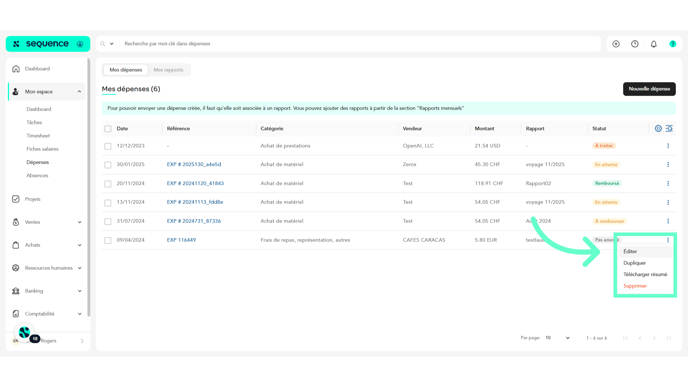This screenshot has width=688, height=387.
Task: Open Timesheet in sidebar
Action: point(38,136)
